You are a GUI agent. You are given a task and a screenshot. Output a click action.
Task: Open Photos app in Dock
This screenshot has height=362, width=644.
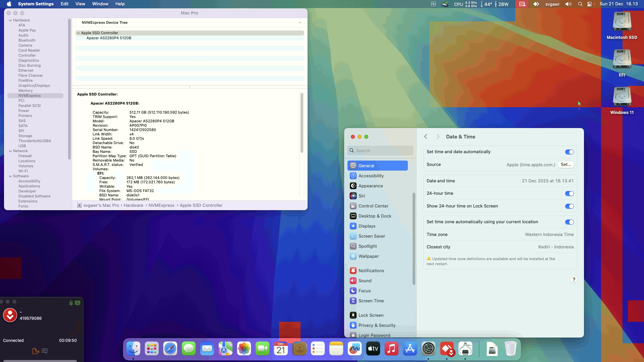pos(244,349)
